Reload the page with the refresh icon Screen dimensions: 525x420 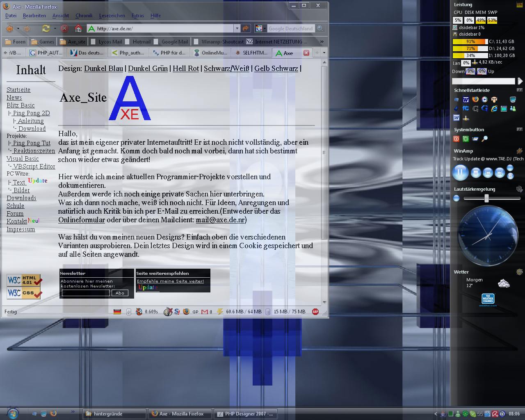click(x=46, y=28)
